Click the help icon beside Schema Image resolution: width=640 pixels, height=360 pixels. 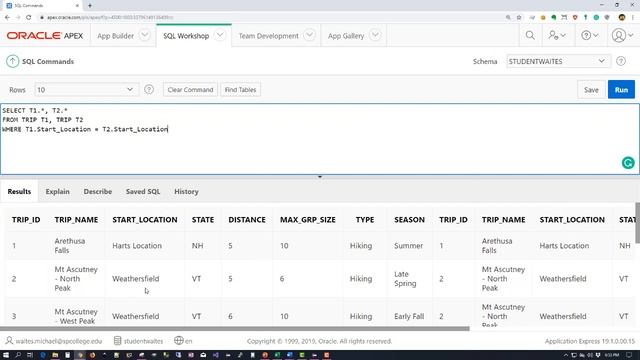click(621, 61)
